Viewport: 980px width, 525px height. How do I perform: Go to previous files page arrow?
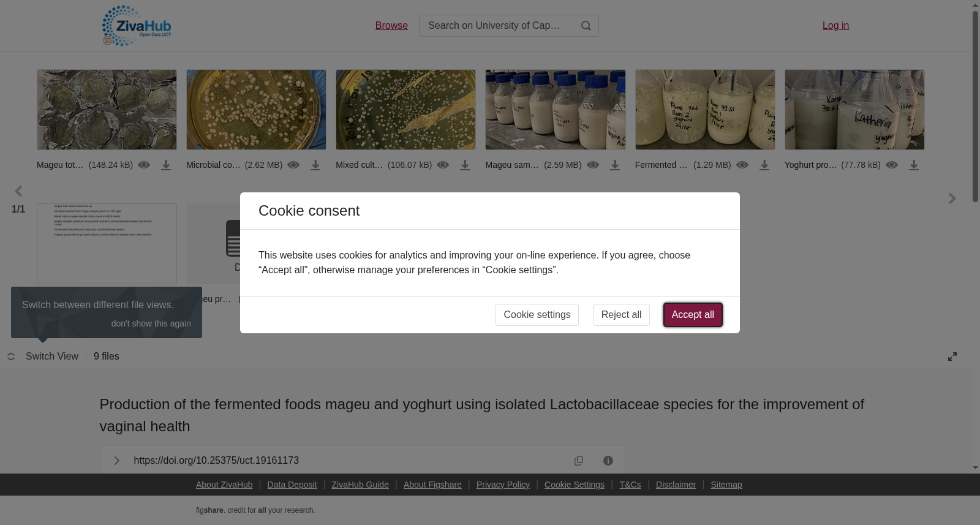(18, 191)
